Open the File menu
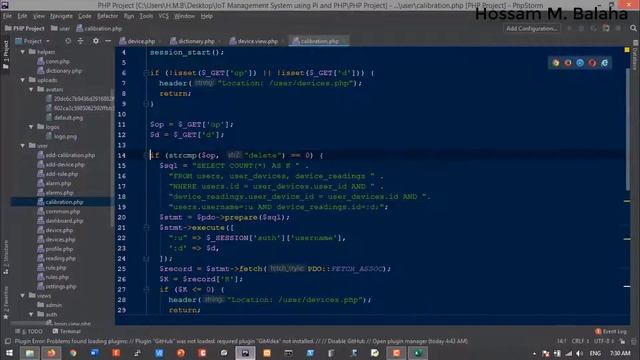The width and height of the screenshot is (640, 360). [7, 16]
